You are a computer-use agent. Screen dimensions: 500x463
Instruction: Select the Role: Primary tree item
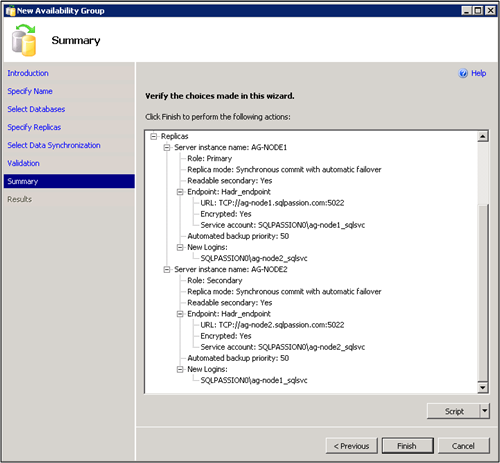point(209,158)
